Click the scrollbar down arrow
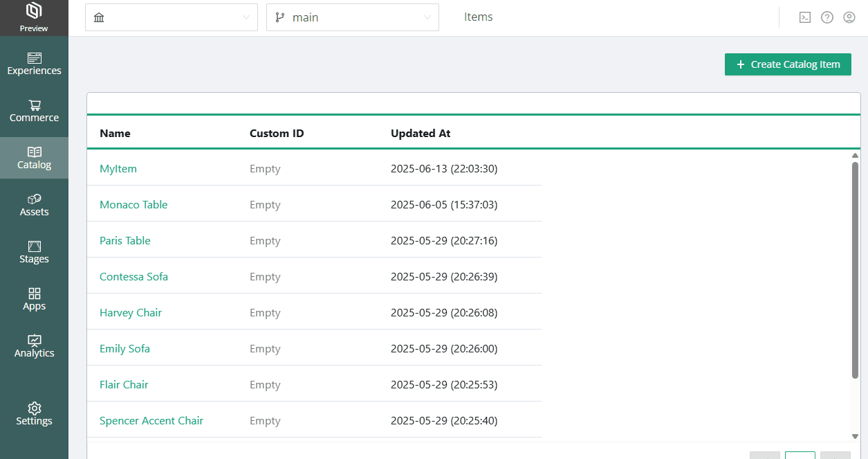This screenshot has width=868, height=459. coord(855,436)
